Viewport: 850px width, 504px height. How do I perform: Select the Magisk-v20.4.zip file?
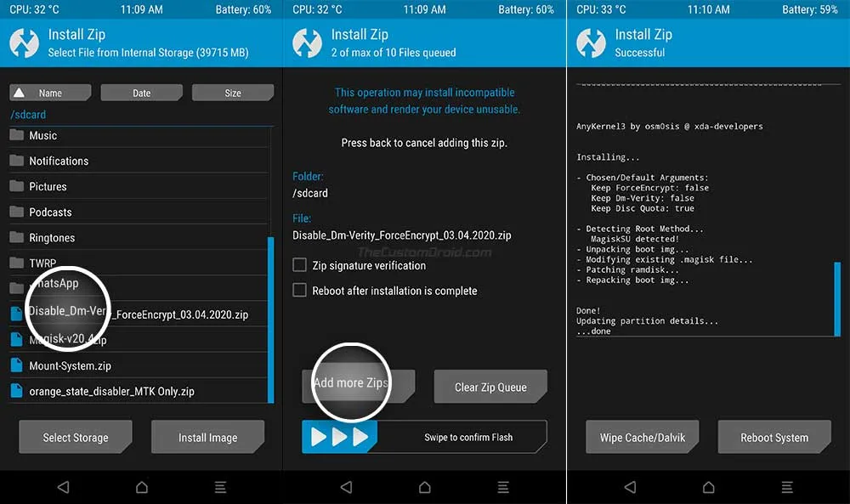click(102, 338)
